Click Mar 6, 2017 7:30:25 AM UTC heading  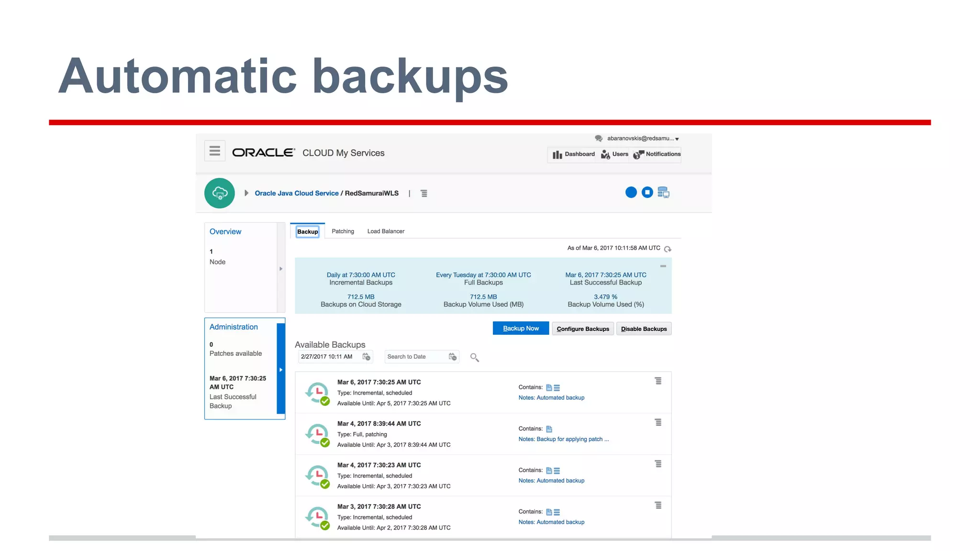click(379, 383)
